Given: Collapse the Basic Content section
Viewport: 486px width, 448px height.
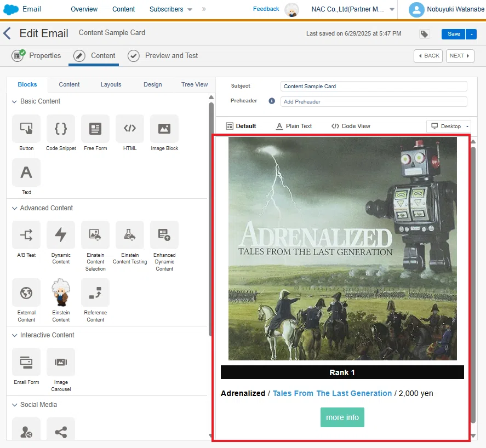Looking at the screenshot, I should click(x=14, y=102).
